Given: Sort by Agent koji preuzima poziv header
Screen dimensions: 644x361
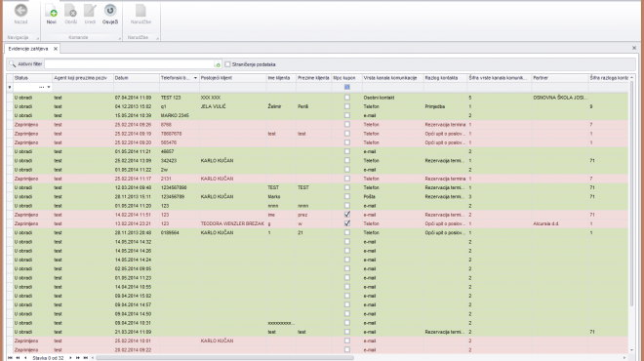Looking at the screenshot, I should coord(83,78).
